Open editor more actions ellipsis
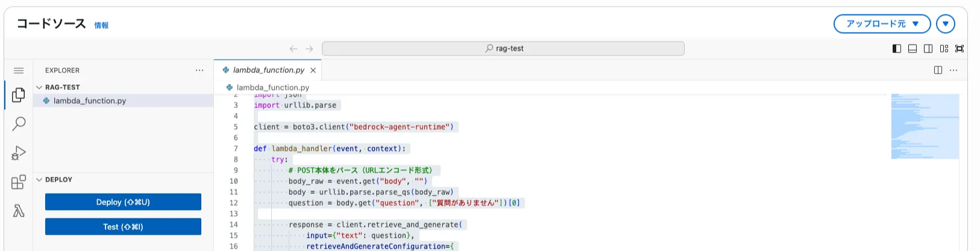Image resolution: width=980 pixels, height=251 pixels. (953, 71)
